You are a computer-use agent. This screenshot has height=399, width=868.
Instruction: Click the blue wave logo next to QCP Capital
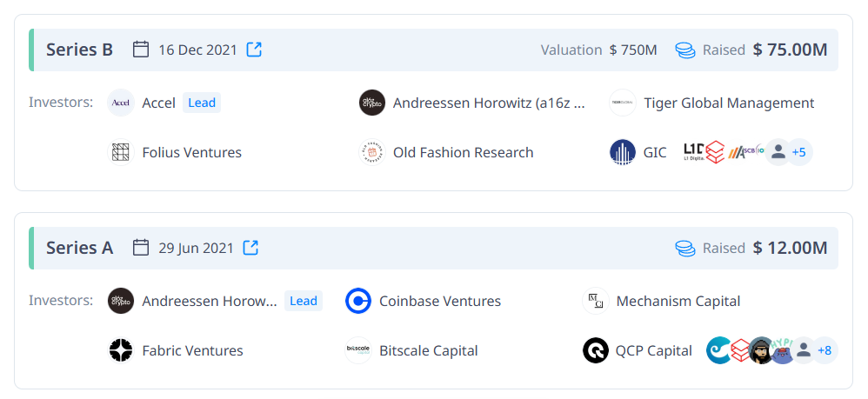(x=718, y=350)
